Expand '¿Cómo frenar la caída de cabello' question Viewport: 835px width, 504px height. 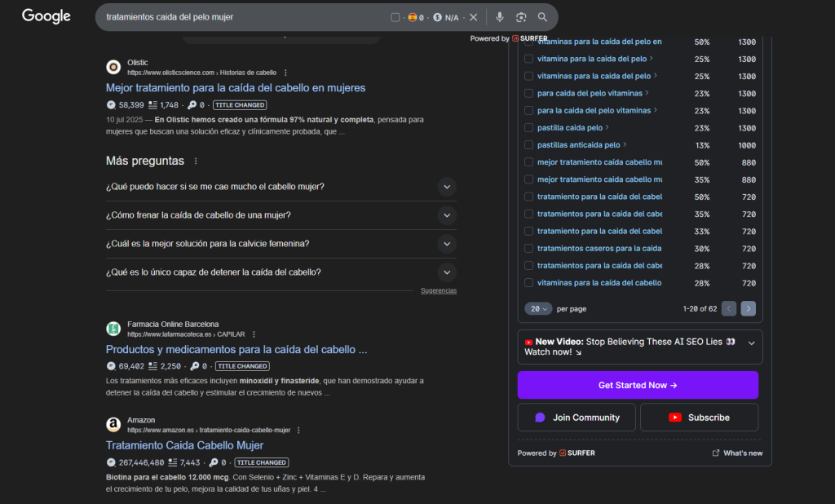point(446,215)
